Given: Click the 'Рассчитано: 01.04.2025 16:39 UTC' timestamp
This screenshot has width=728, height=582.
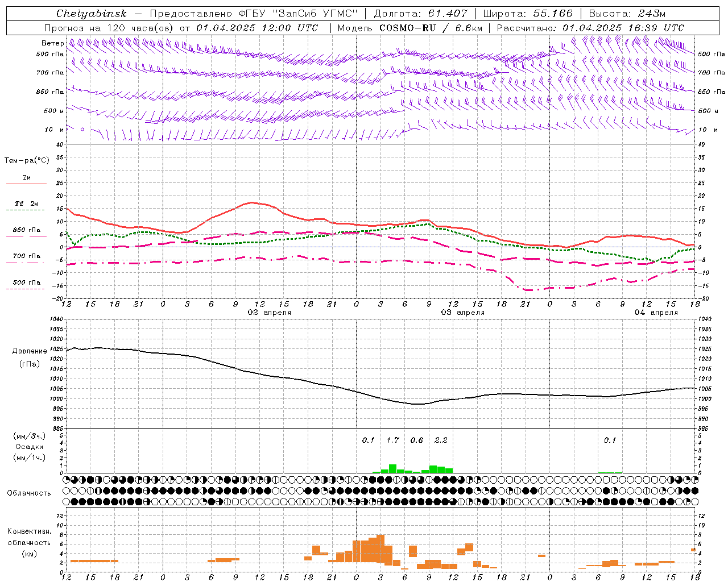Looking at the screenshot, I should [x=590, y=28].
